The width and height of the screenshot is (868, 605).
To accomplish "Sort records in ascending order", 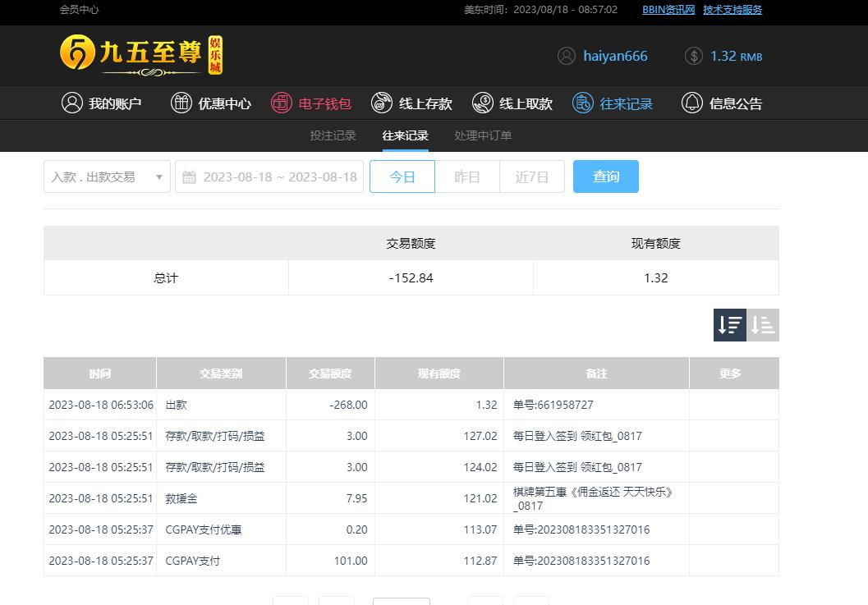I will [x=763, y=325].
